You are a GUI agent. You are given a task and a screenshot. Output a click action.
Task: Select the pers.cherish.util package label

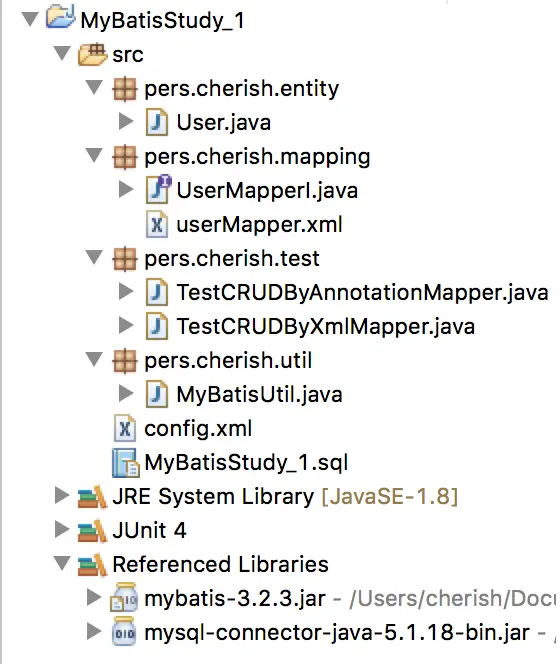(228, 360)
